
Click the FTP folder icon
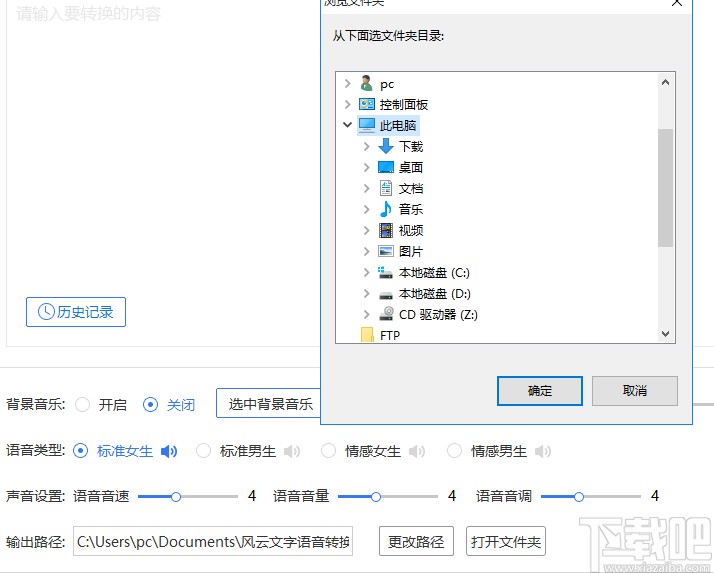367,335
